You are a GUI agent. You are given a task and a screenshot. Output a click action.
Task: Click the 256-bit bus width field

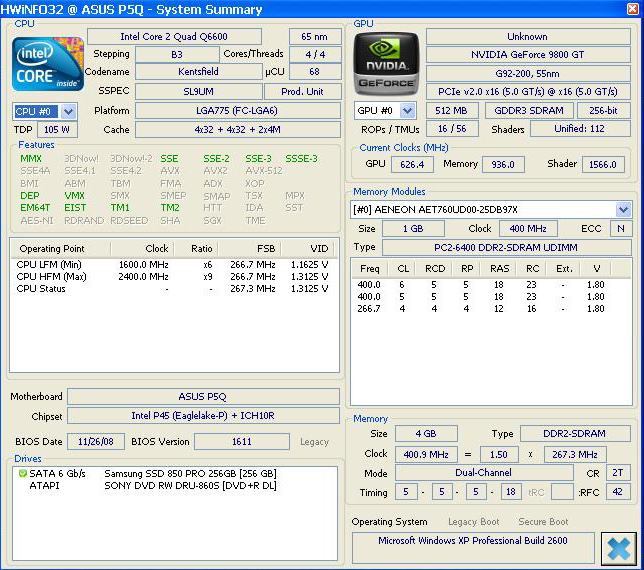(603, 110)
